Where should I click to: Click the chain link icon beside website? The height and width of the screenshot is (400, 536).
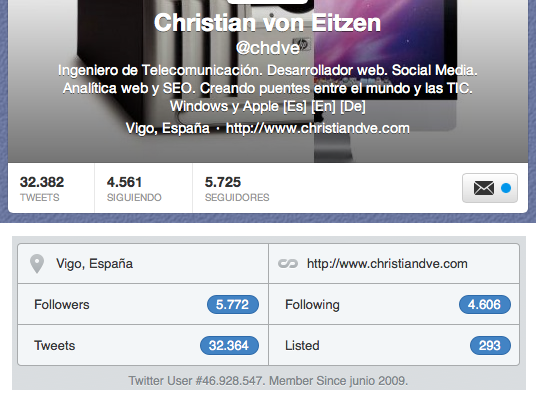point(288,264)
